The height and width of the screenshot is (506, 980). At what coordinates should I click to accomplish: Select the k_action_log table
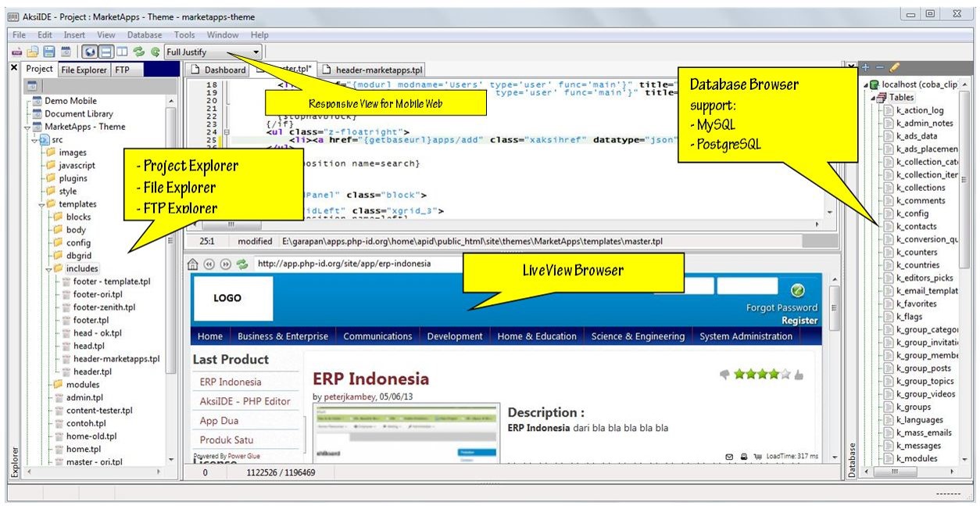(920, 110)
